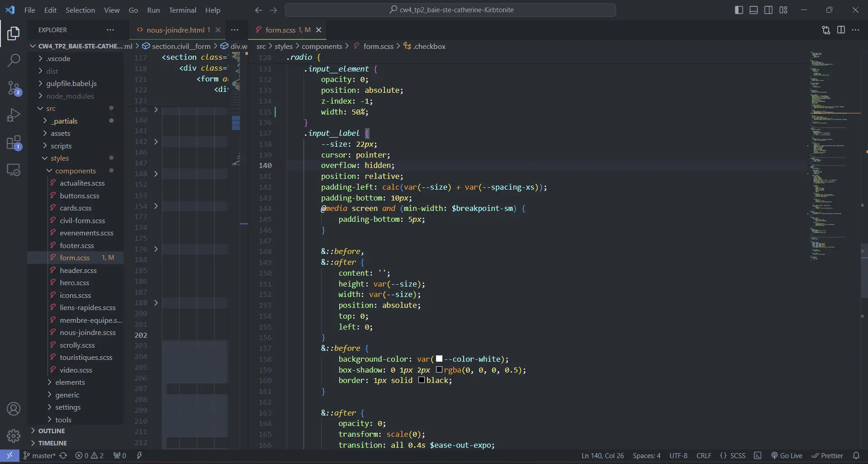Split the editor right
Screen dimensions: 868x464
pos(841,30)
